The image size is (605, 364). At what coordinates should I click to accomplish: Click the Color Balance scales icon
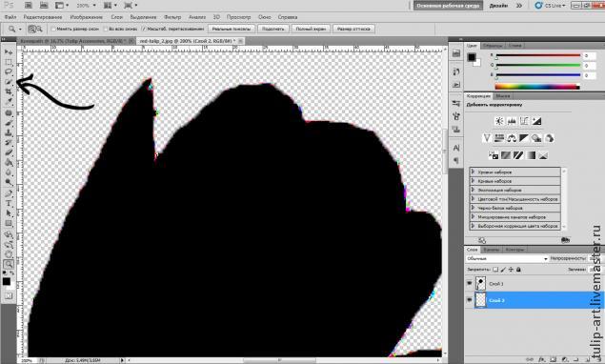(x=512, y=138)
